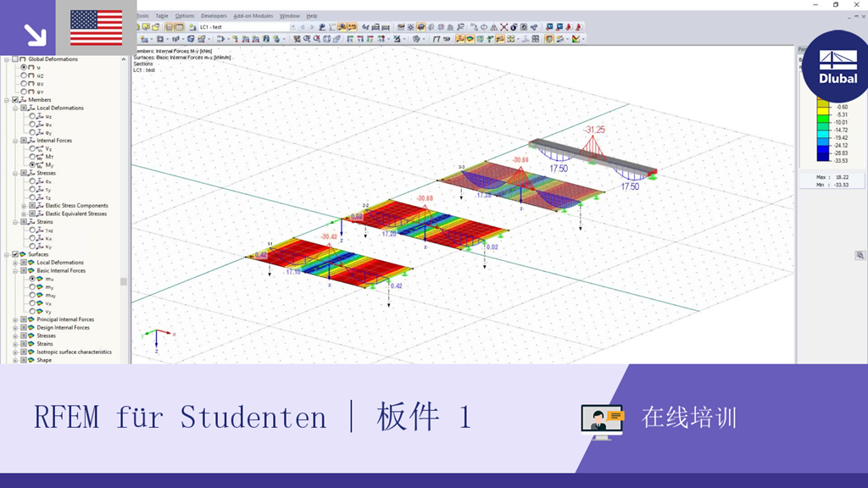Select the Surfaces tree label
868x488 pixels.
click(x=38, y=254)
